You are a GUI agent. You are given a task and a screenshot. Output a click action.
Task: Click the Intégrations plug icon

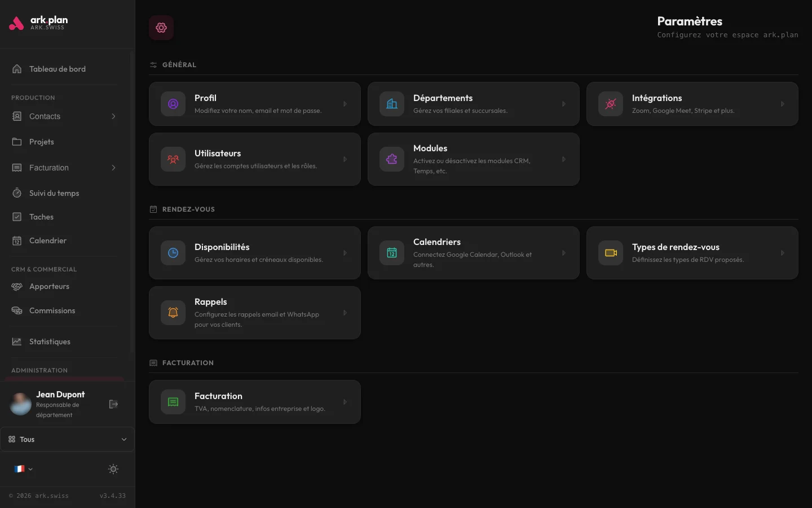(611, 104)
